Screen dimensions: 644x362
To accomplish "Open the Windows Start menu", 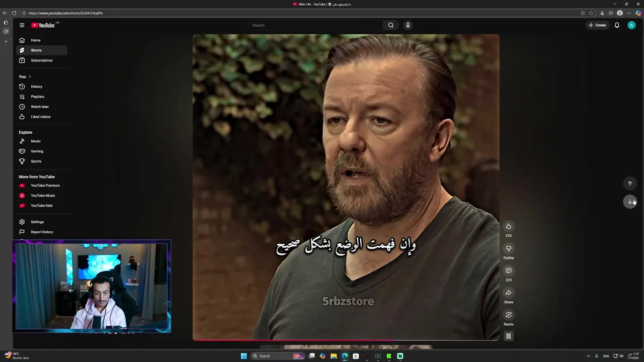I will click(244, 356).
